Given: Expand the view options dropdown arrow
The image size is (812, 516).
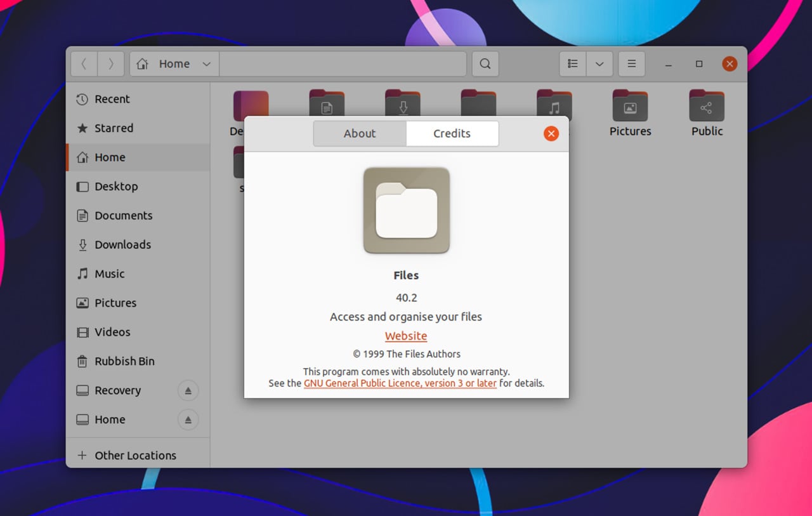Looking at the screenshot, I should [x=599, y=64].
